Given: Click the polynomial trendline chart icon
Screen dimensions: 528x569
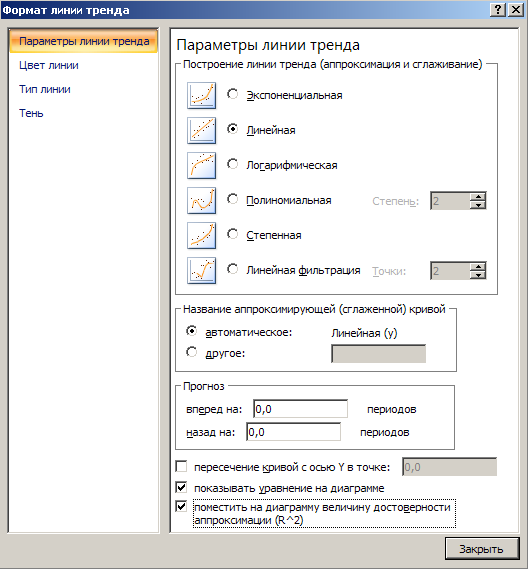Looking at the screenshot, I should (x=201, y=200).
